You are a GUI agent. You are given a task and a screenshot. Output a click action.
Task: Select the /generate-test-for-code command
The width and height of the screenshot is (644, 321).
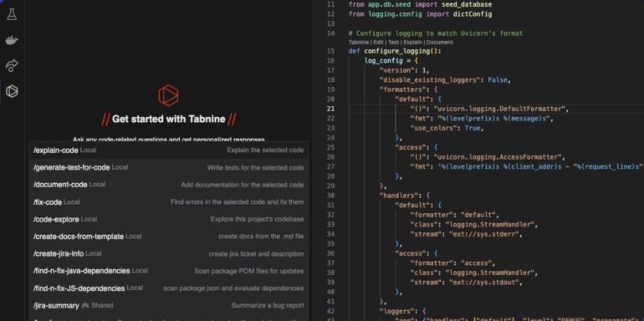click(169, 167)
